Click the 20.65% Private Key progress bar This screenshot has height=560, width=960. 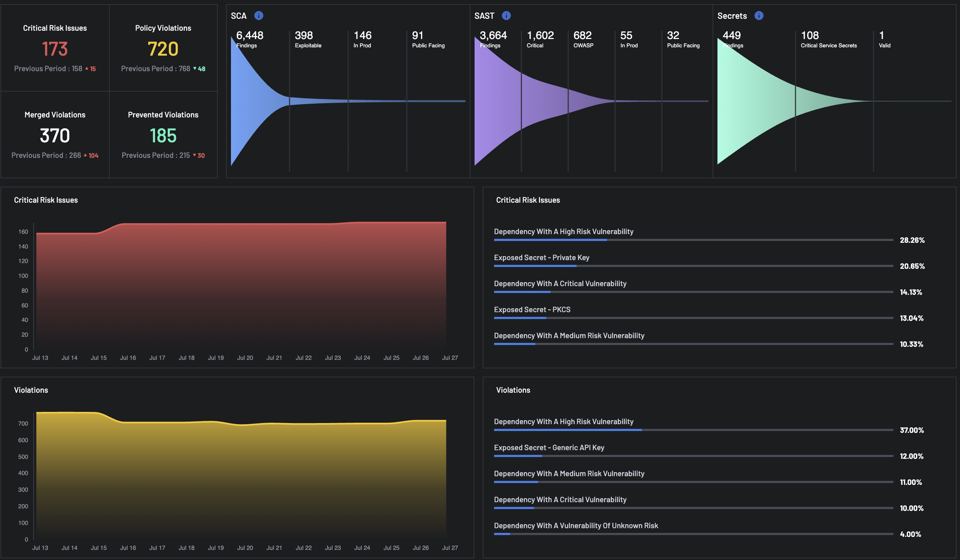(693, 266)
